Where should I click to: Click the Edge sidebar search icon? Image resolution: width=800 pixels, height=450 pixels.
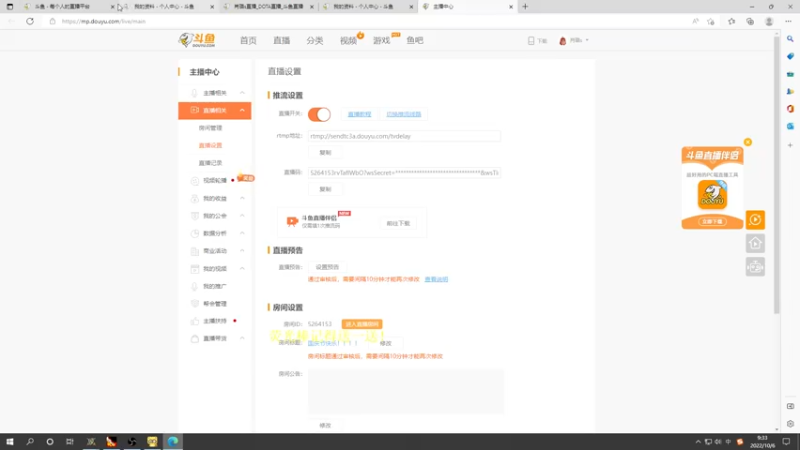(x=790, y=39)
